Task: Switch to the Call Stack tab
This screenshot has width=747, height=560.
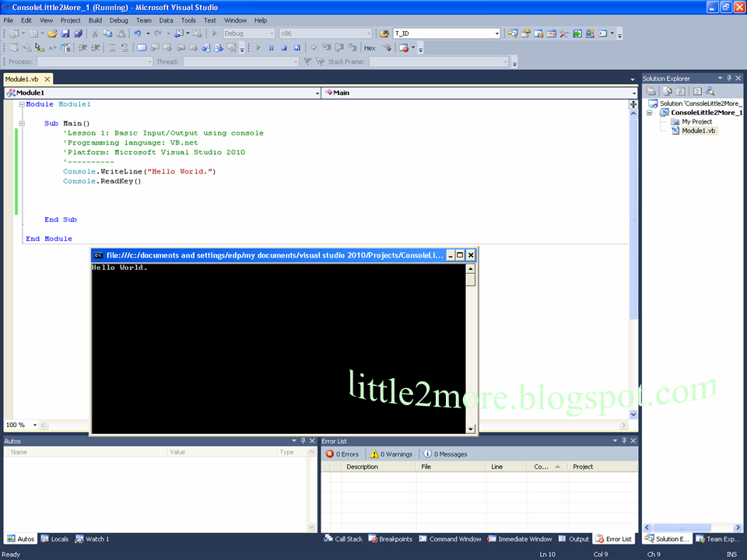Action: 343,539
